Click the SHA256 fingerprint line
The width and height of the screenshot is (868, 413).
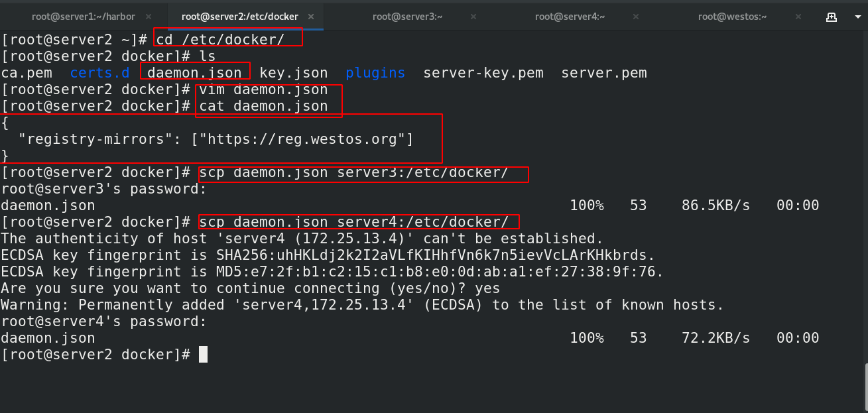[x=328, y=255]
